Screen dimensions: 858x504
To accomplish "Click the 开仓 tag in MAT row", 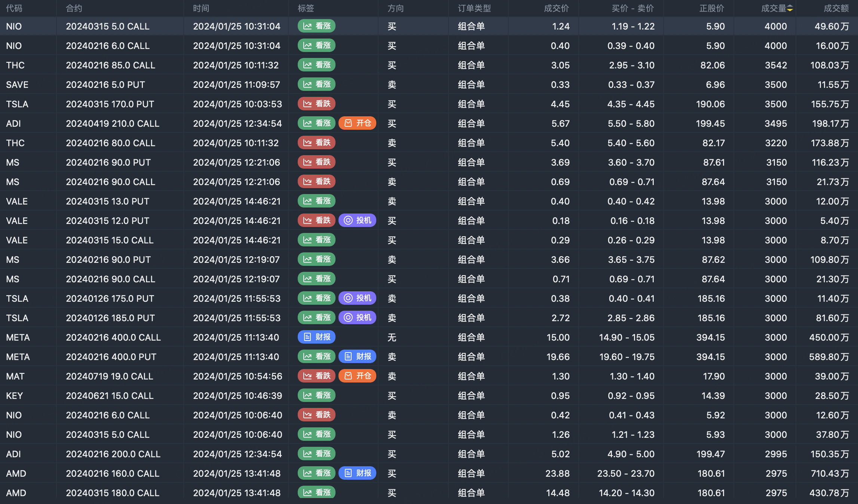I will [357, 376].
